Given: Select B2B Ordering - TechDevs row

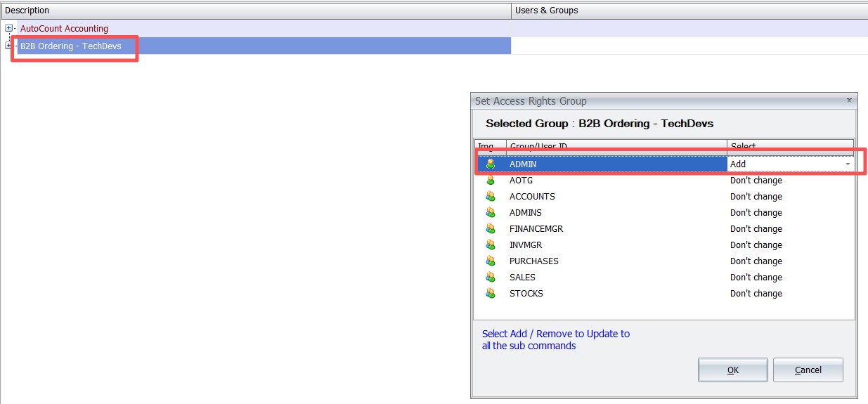Looking at the screenshot, I should (x=256, y=46).
